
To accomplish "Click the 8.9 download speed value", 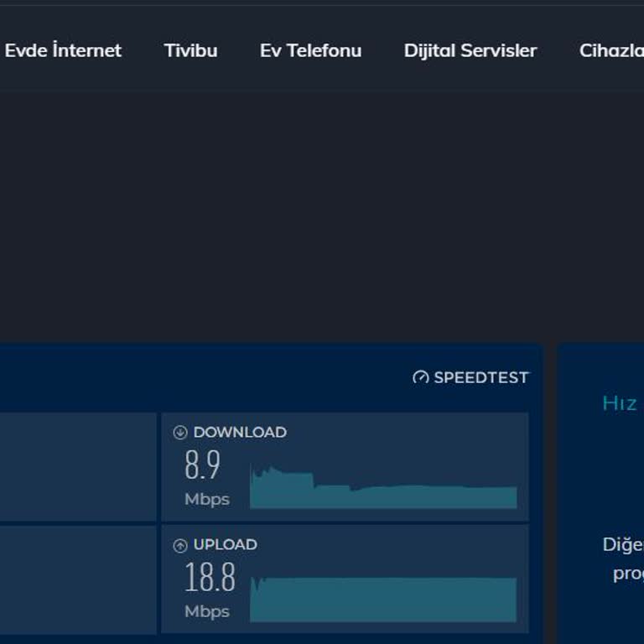I will [x=202, y=465].
